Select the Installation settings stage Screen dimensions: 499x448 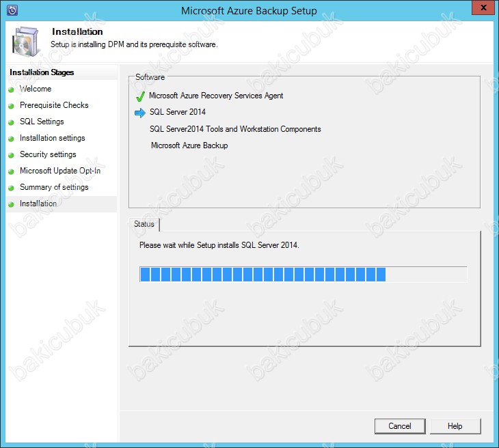(x=52, y=138)
